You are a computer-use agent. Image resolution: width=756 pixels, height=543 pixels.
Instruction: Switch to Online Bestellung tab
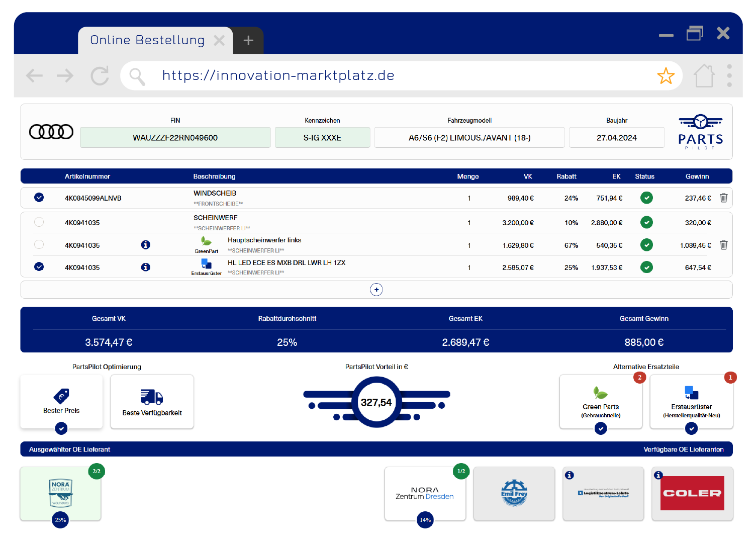click(x=147, y=40)
